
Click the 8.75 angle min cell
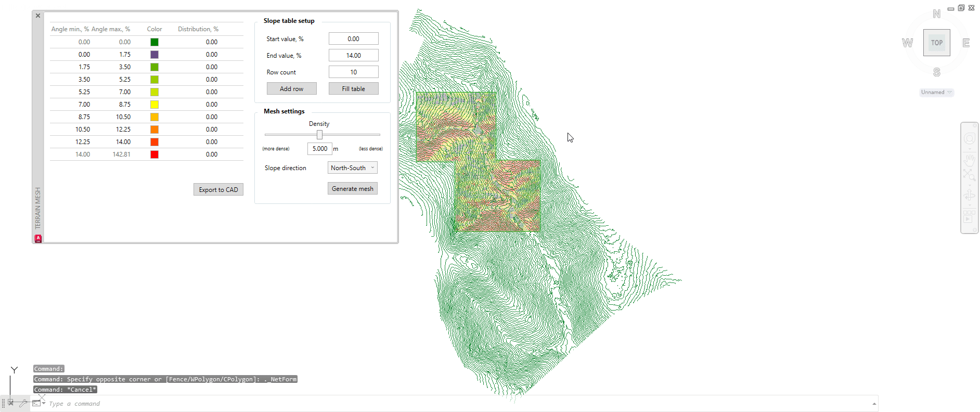coord(84,117)
